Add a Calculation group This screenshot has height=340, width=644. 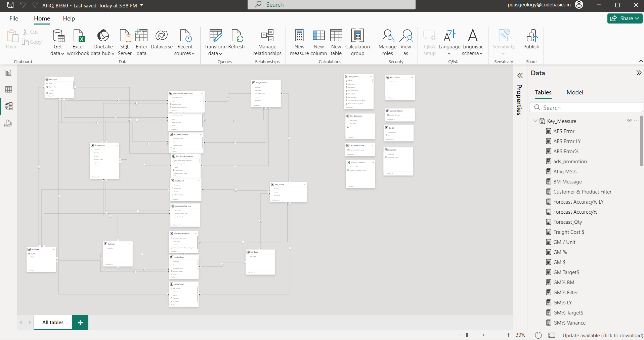pos(357,42)
